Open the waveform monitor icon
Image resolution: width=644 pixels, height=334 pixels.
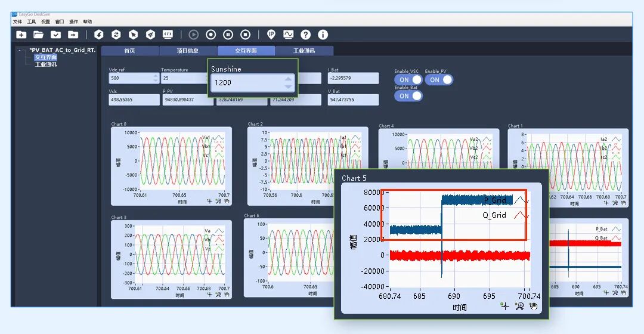[x=289, y=35]
